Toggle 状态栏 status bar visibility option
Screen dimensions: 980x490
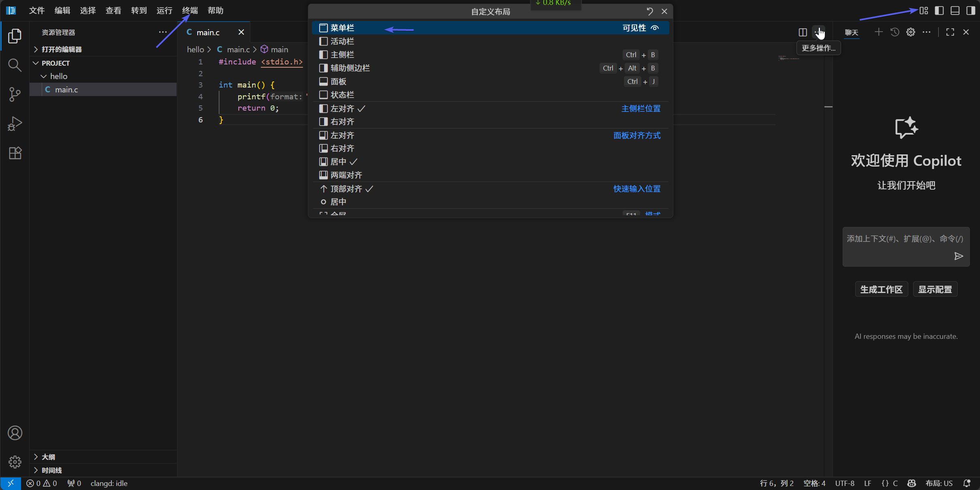coord(342,95)
